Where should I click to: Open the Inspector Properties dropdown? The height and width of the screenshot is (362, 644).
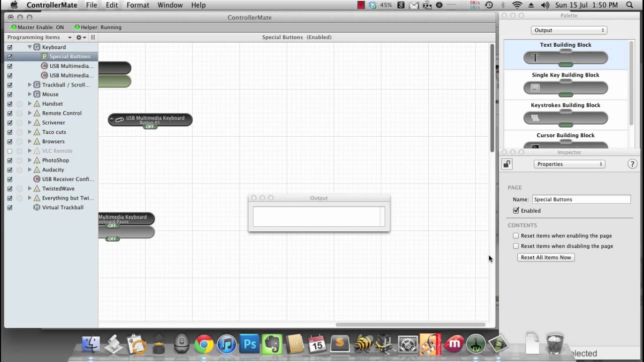click(569, 164)
